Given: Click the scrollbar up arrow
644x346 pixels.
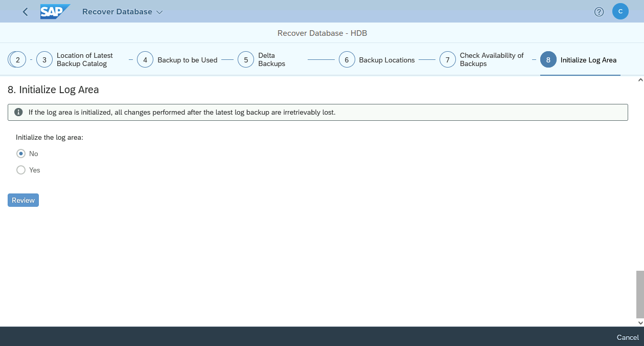Looking at the screenshot, I should [x=640, y=80].
